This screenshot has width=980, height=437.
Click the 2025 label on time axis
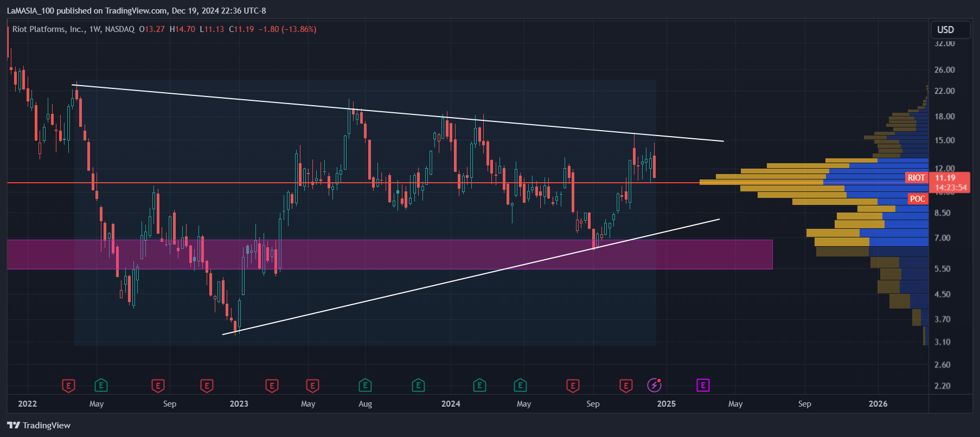[x=666, y=403]
